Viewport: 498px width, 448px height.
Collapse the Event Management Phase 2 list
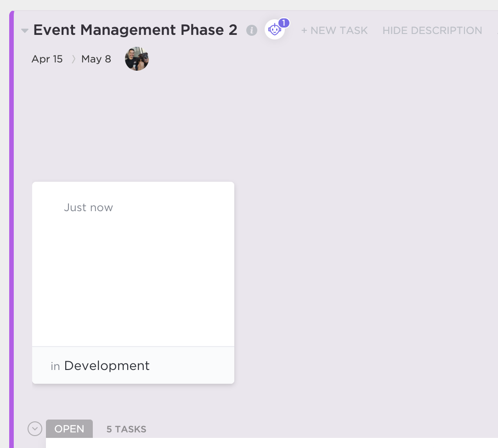(25, 31)
